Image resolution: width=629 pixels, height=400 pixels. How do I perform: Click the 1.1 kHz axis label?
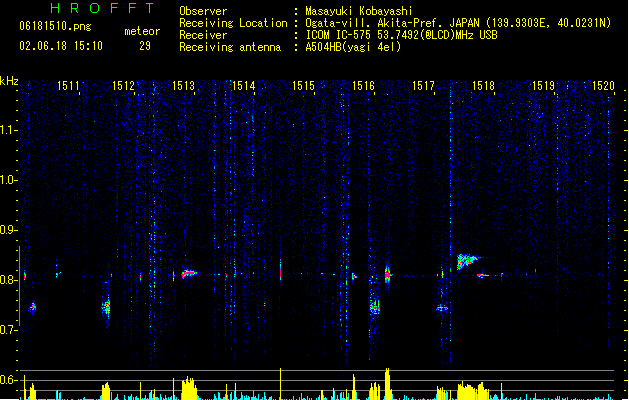point(8,130)
